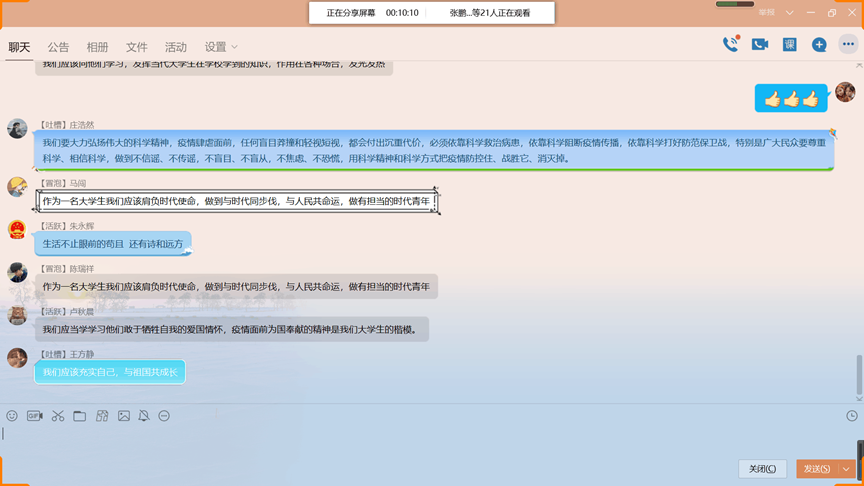
Task: Click the chat vertical scrollbar thumb
Action: [859, 375]
